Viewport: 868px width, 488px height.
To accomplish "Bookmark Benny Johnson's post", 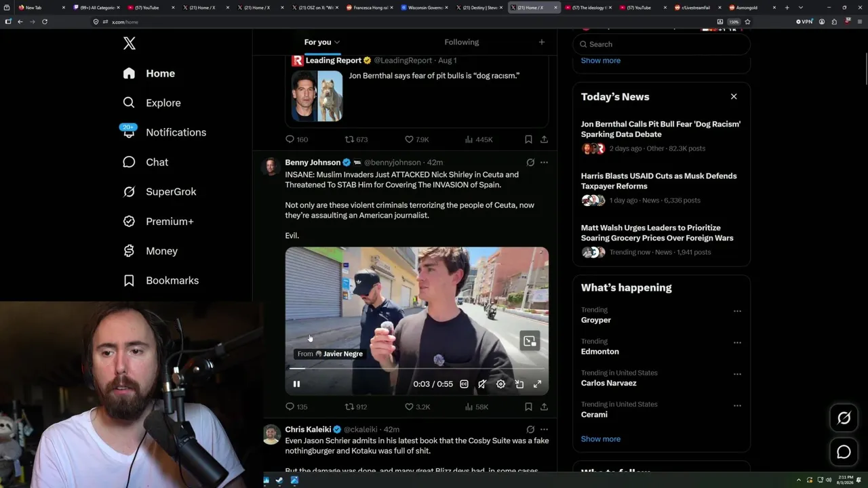I will pyautogui.click(x=528, y=407).
